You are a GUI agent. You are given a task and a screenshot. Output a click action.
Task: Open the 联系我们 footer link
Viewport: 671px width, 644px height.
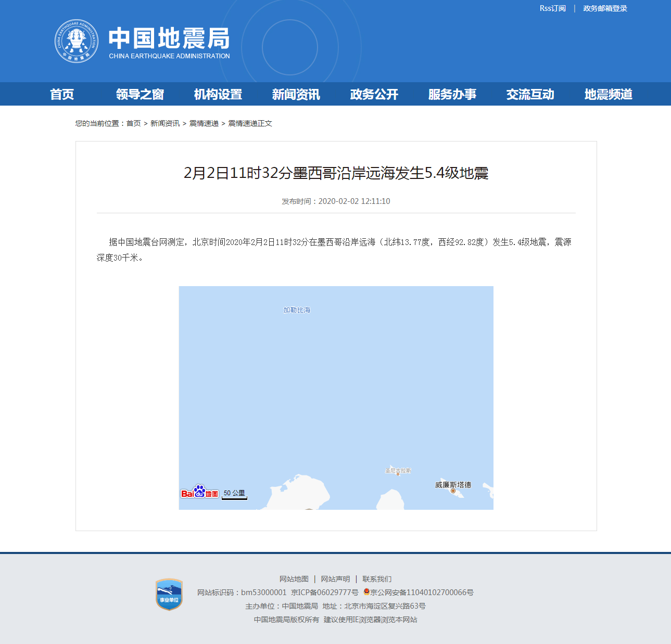377,579
